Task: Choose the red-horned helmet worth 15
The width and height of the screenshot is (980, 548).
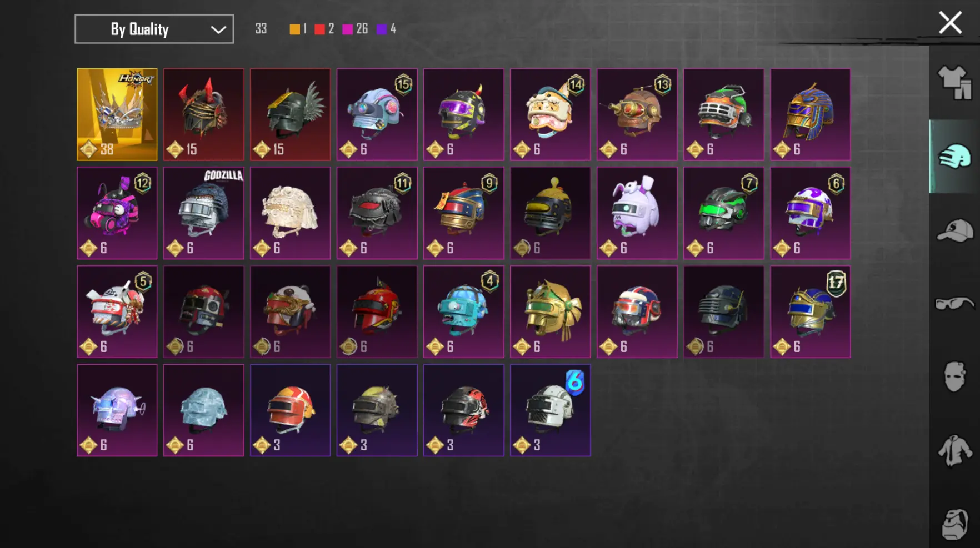Action: pyautogui.click(x=204, y=114)
